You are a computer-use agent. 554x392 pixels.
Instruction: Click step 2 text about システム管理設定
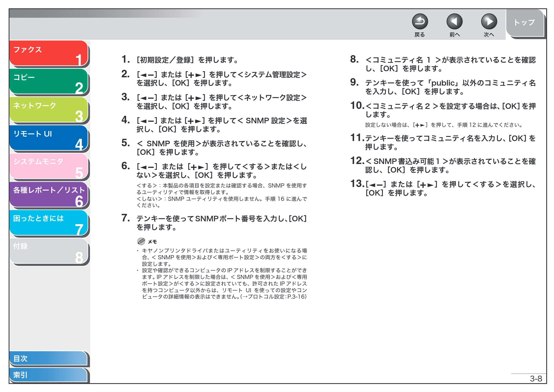pos(222,79)
